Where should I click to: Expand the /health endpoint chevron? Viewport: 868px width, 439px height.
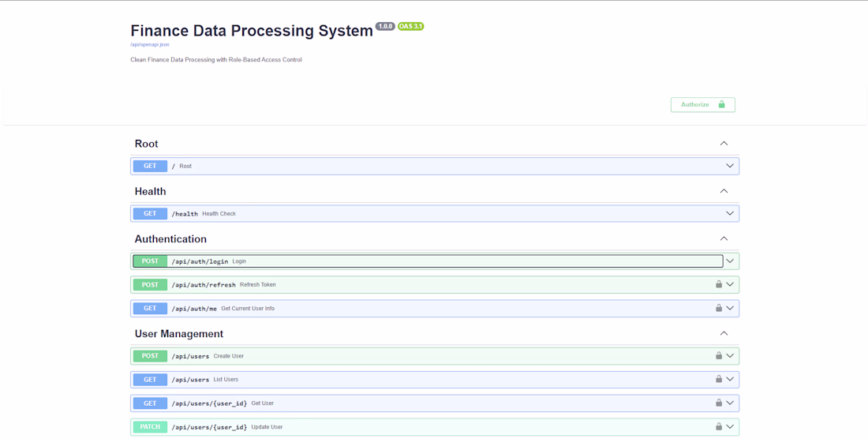(730, 213)
